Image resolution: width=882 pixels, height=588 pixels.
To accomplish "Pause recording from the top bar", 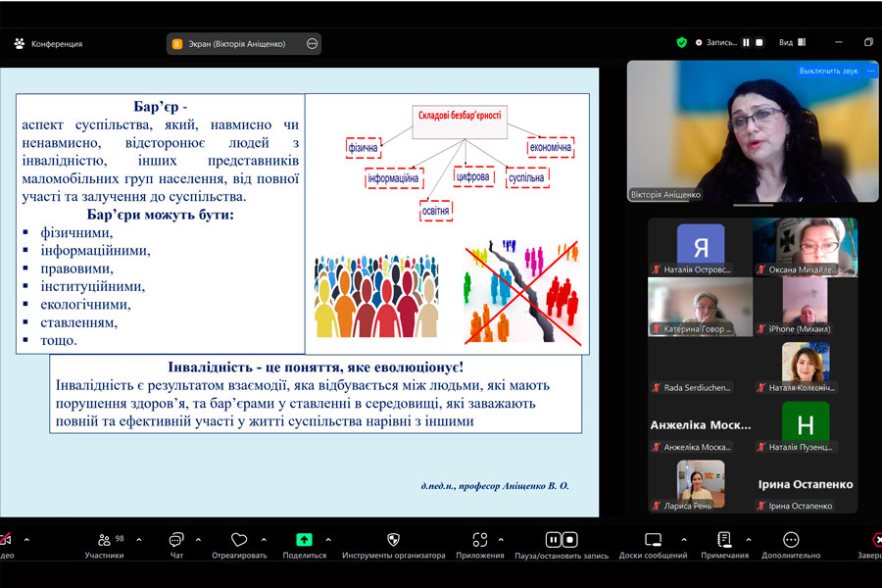I will (x=746, y=42).
